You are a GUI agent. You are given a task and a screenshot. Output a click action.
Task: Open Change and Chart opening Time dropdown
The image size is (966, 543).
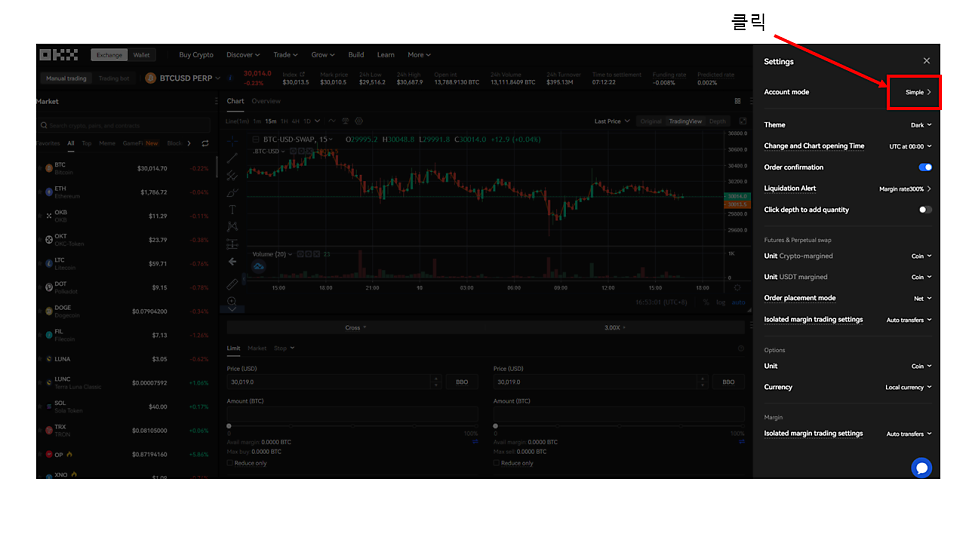pyautogui.click(x=910, y=147)
